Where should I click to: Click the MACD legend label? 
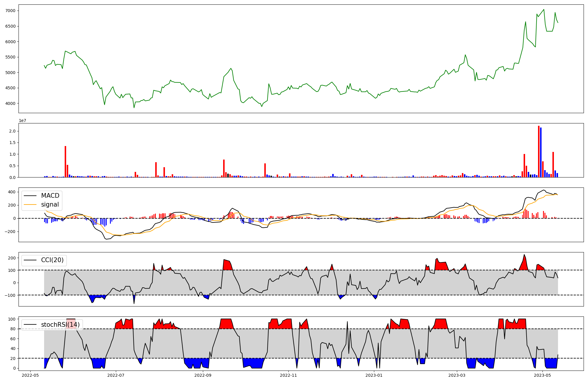pyautogui.click(x=50, y=196)
